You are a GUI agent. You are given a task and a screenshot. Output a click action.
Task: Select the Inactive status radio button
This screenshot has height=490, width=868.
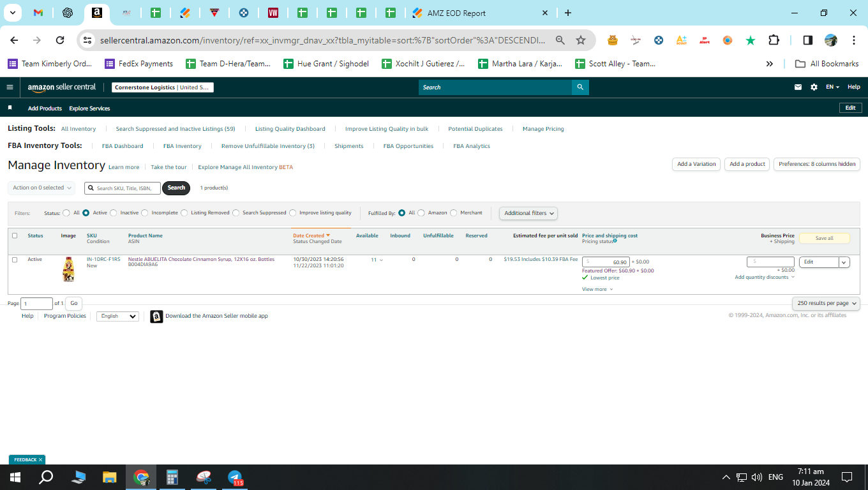tap(114, 213)
